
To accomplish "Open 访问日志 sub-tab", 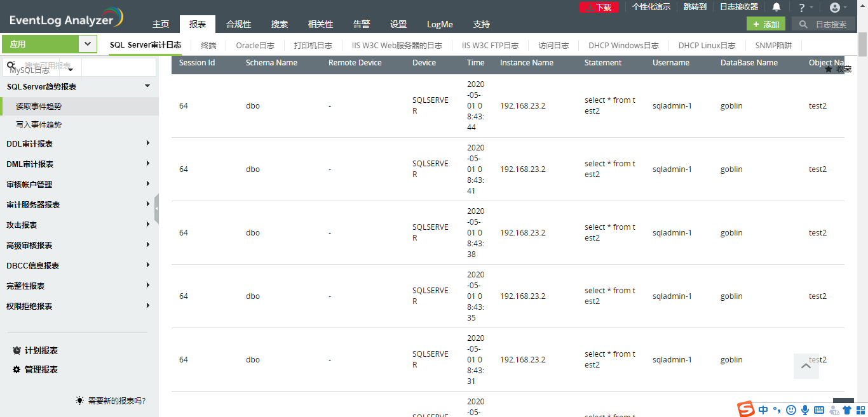I will click(x=553, y=46).
